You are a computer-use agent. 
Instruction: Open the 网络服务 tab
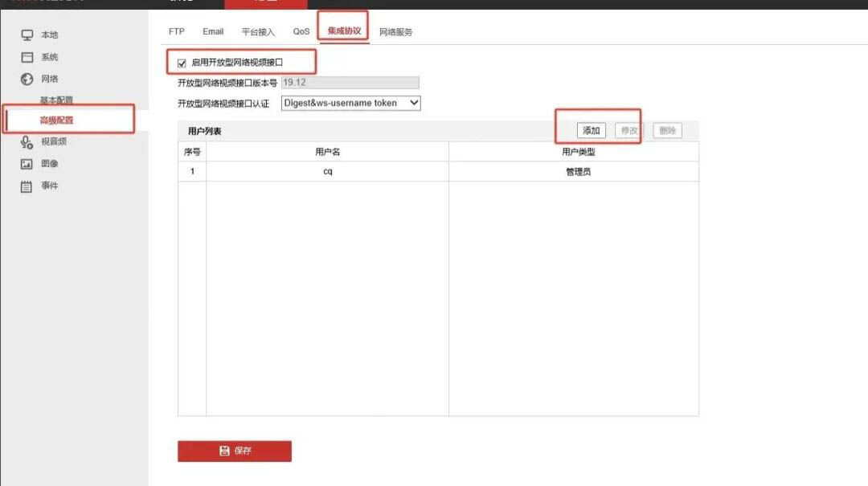[395, 32]
